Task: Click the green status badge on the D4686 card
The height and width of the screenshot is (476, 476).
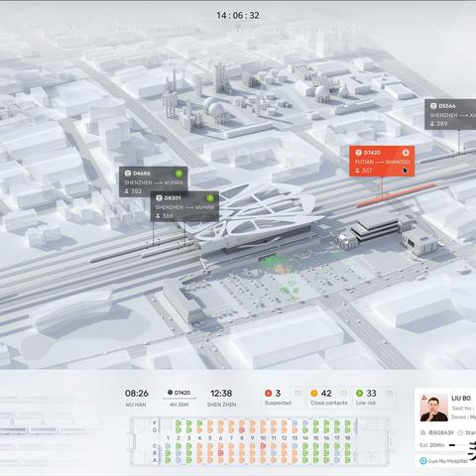Action: click(x=178, y=174)
